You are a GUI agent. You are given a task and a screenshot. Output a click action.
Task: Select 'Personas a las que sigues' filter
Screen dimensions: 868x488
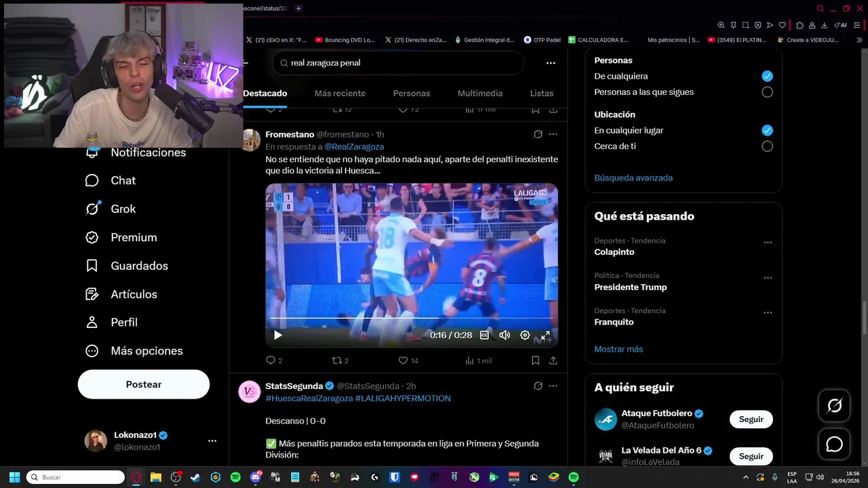[767, 92]
